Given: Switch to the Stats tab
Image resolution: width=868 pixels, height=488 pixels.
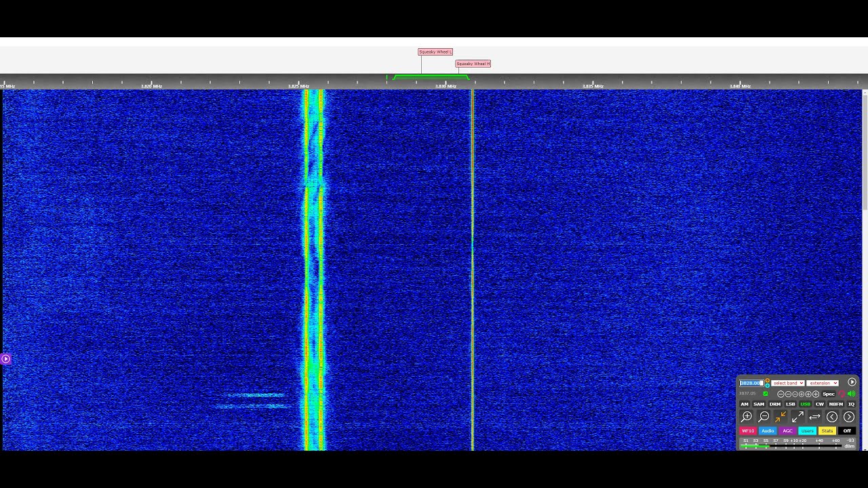Looking at the screenshot, I should pyautogui.click(x=827, y=430).
